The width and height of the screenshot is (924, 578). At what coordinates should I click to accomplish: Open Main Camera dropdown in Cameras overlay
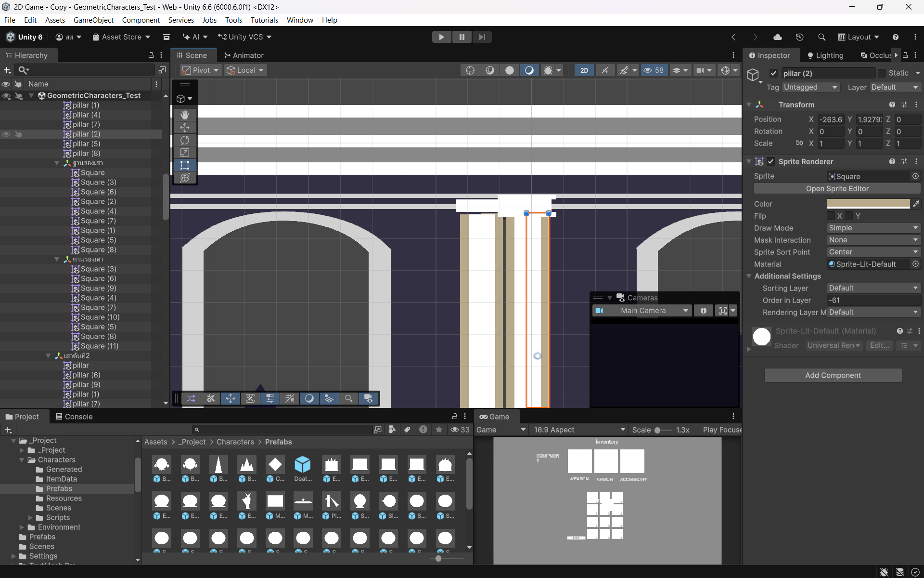pos(642,311)
